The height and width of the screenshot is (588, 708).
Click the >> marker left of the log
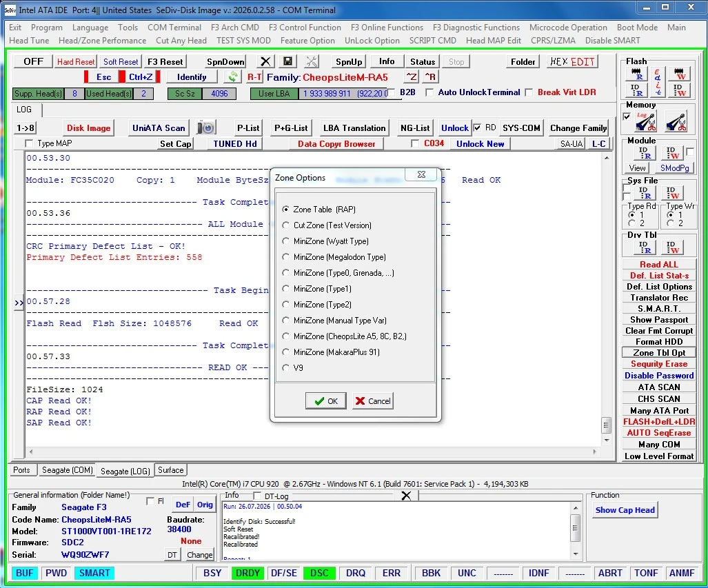coord(19,303)
